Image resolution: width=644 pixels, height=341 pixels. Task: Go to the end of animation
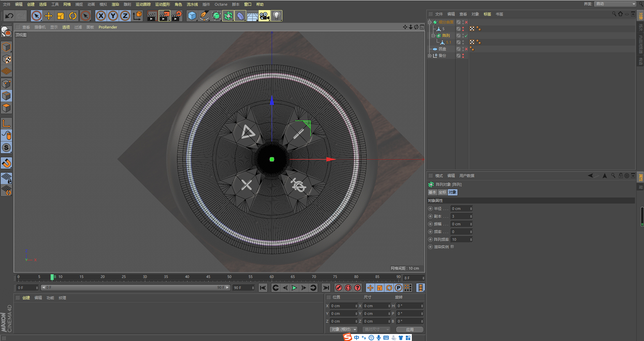coord(326,288)
